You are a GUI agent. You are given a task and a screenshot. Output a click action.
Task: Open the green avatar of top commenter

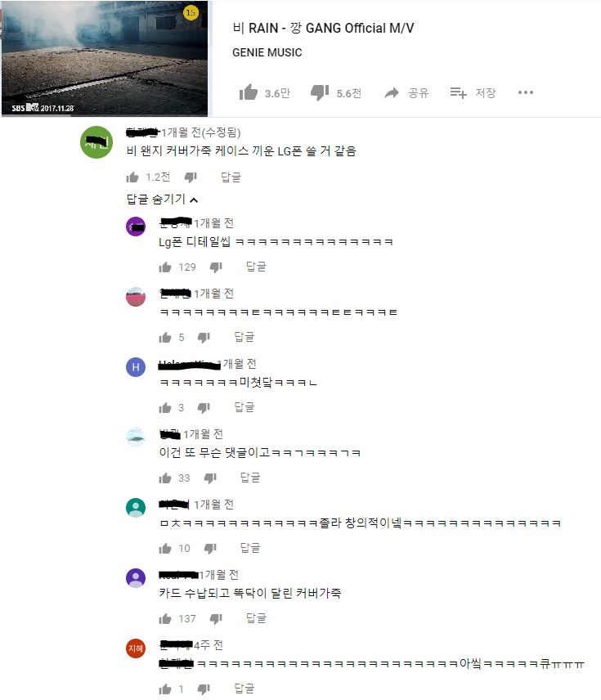[96, 142]
